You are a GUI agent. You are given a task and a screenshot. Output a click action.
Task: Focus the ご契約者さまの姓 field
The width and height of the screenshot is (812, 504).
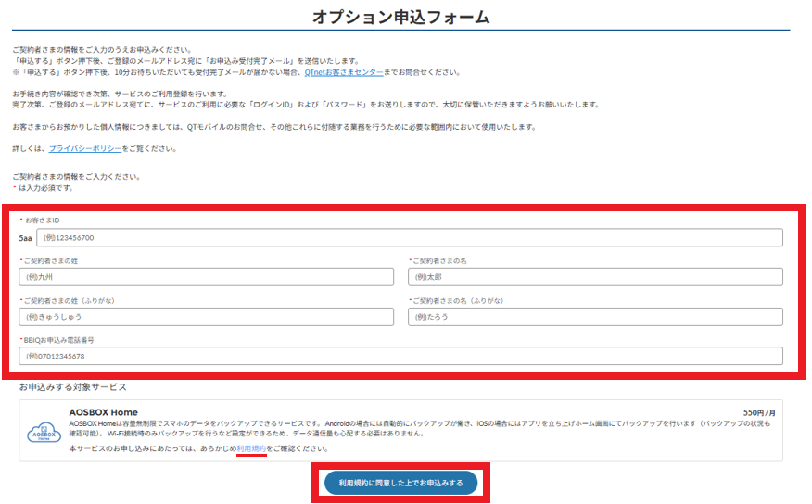[x=206, y=277]
